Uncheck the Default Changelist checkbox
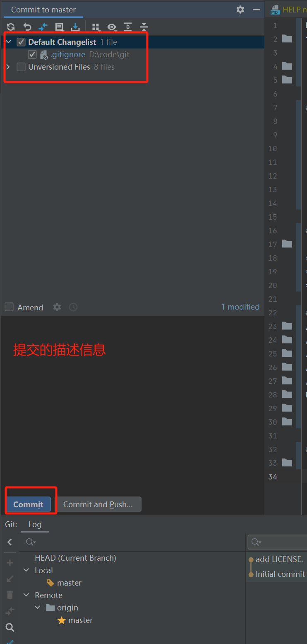307x644 pixels. [21, 42]
